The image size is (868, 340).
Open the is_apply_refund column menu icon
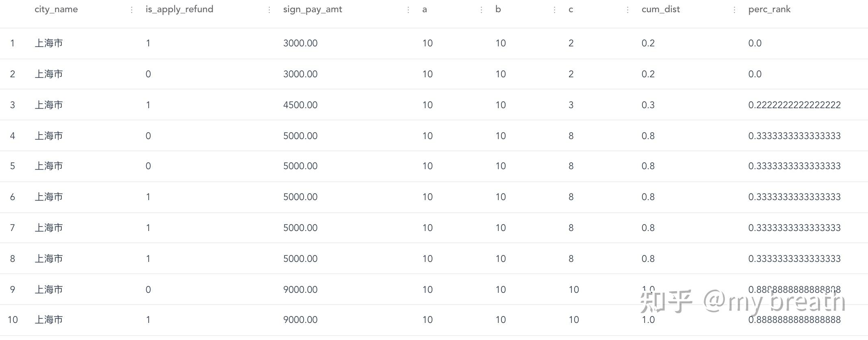[x=269, y=10]
